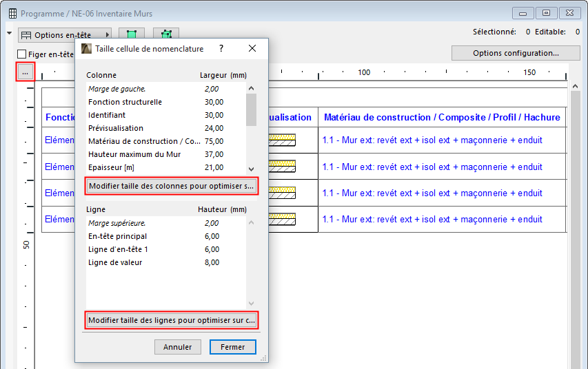Select Hauteur maximum du Mur row

[x=166, y=154]
